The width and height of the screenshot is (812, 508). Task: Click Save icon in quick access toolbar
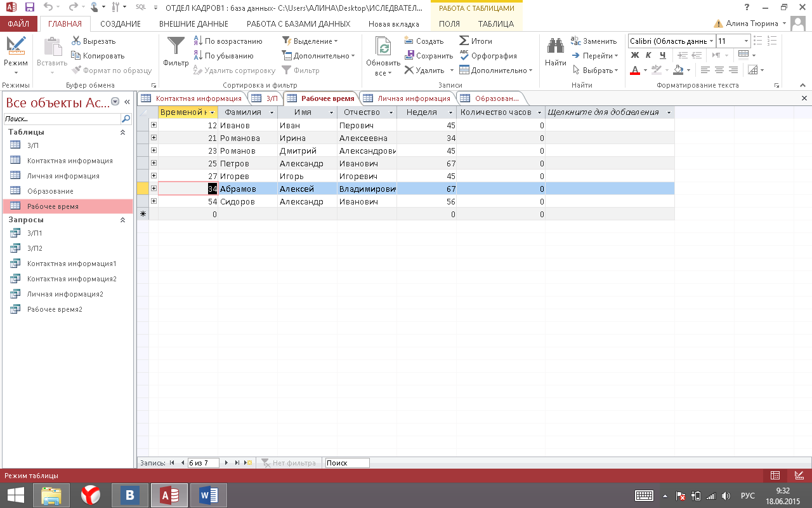point(29,8)
